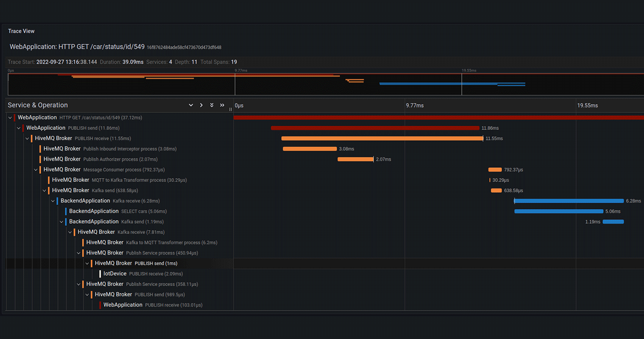644x339 pixels.
Task: Collapse one level with the down-chevron icon
Action: pos(191,105)
